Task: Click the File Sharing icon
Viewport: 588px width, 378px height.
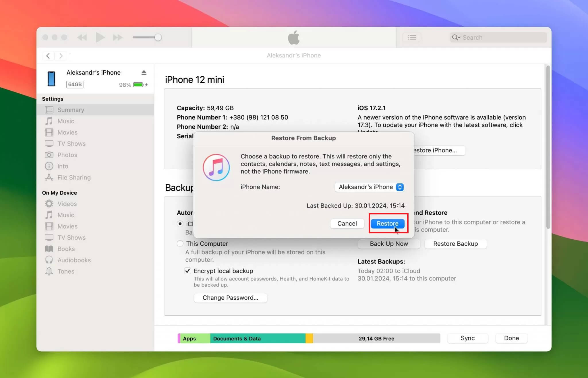Action: point(49,177)
